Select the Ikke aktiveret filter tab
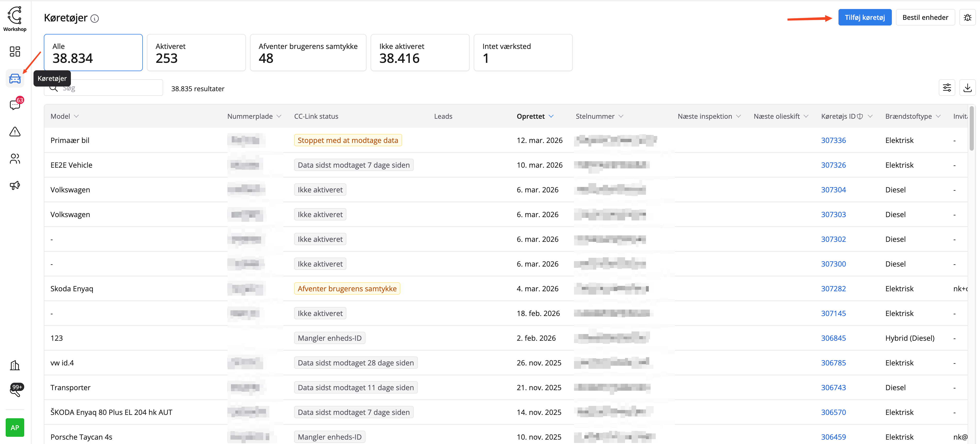Screen dimensions: 980x444 420,53
